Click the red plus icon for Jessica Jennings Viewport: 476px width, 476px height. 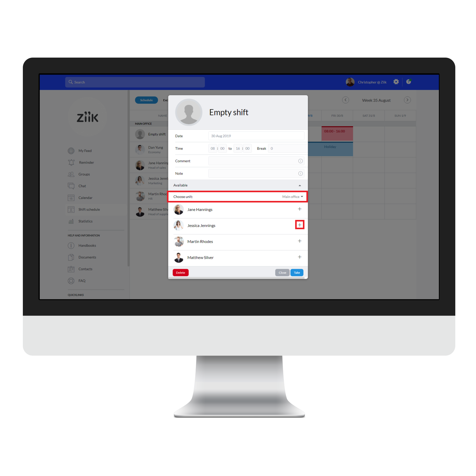pos(299,225)
